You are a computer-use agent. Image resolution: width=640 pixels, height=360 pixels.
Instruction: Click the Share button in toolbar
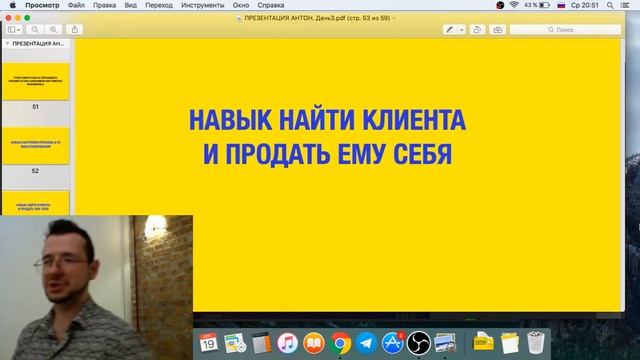coord(75,29)
